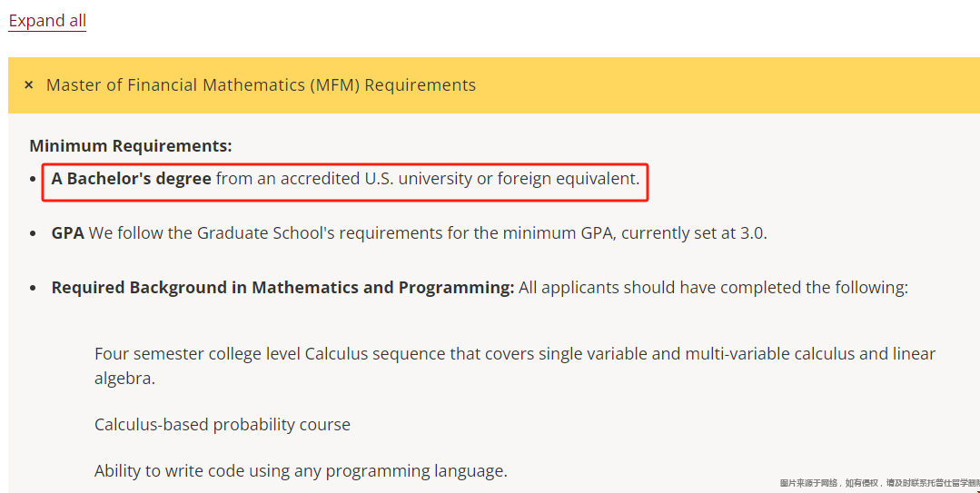Click the bullet before Required Background item
Viewport: 980px width, 493px height.
pos(33,288)
